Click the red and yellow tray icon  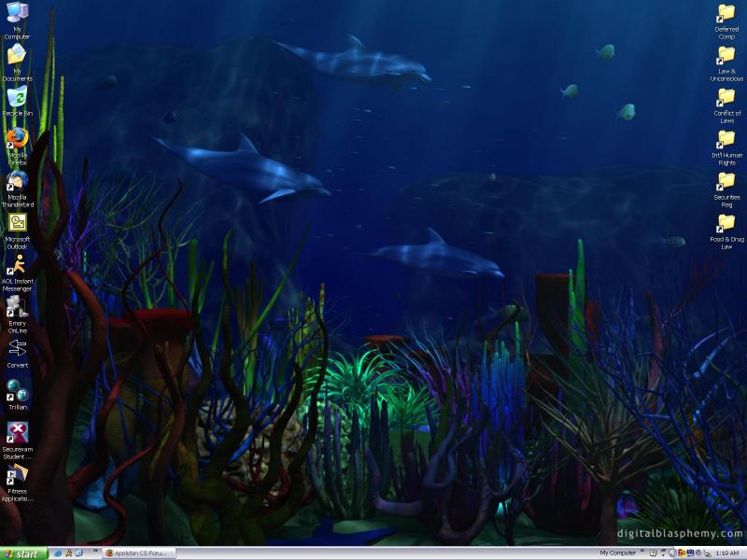(683, 553)
